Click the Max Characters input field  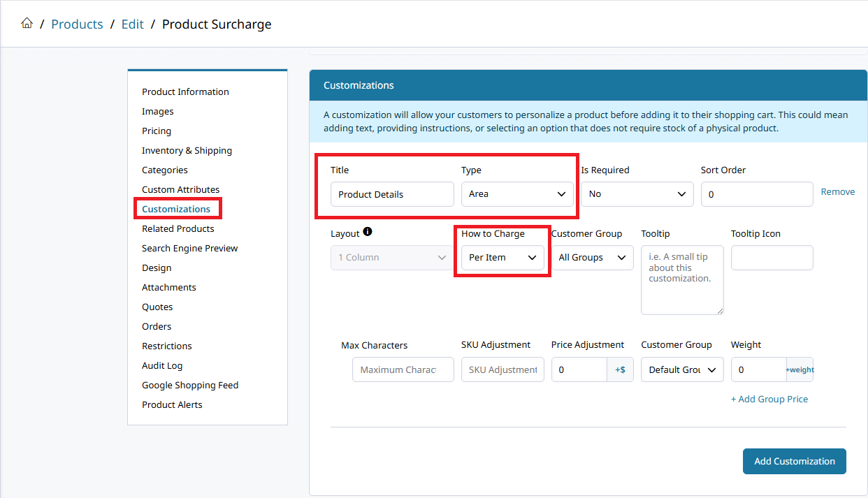tap(403, 369)
